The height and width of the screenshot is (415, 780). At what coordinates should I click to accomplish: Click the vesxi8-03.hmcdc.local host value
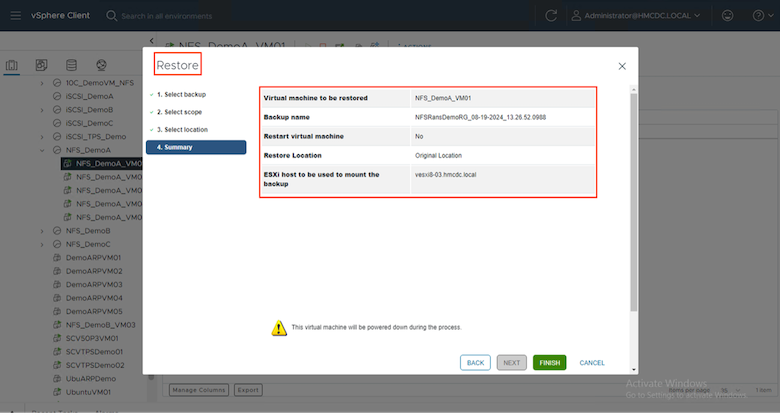[446, 175]
